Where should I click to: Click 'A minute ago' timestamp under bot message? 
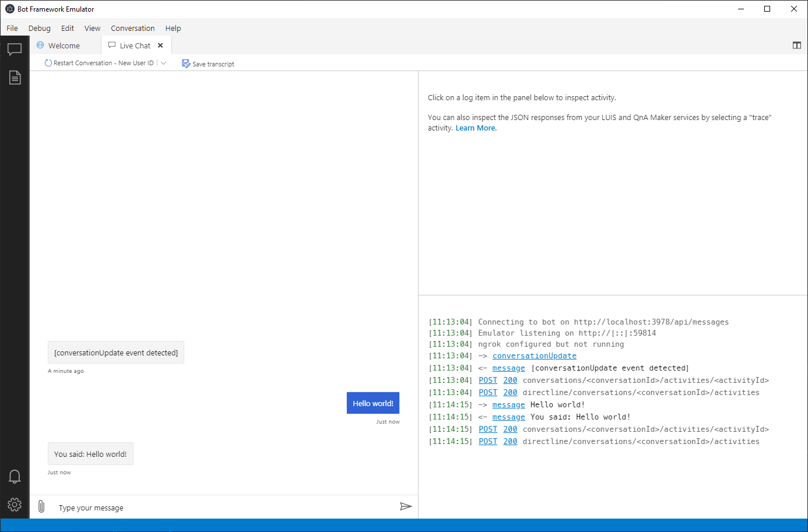pos(66,371)
